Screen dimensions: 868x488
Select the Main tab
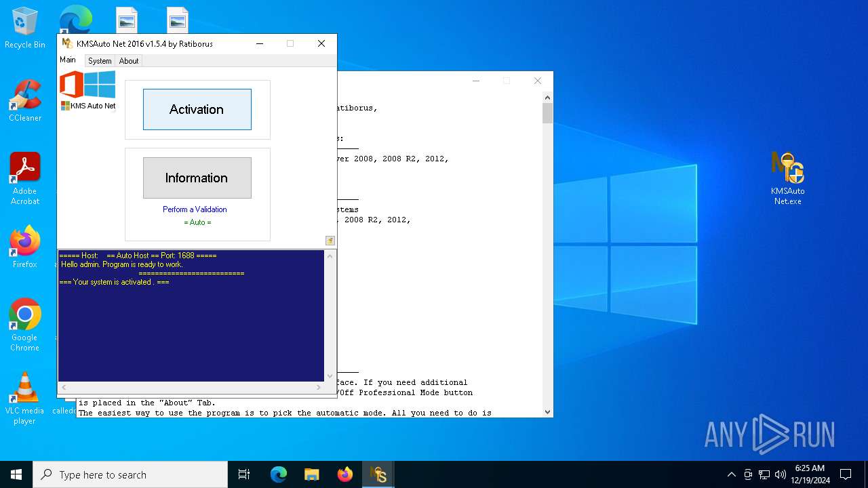[68, 60]
